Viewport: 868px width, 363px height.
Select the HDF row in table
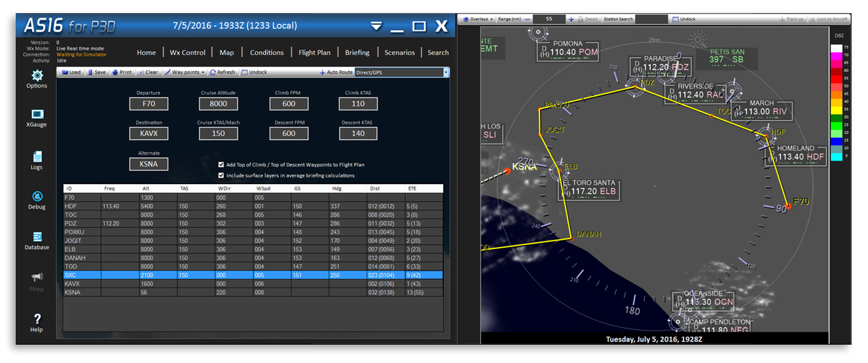(x=253, y=206)
